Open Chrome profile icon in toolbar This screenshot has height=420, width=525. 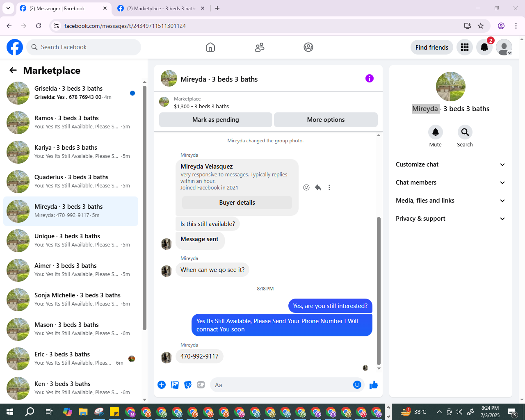[x=501, y=26]
